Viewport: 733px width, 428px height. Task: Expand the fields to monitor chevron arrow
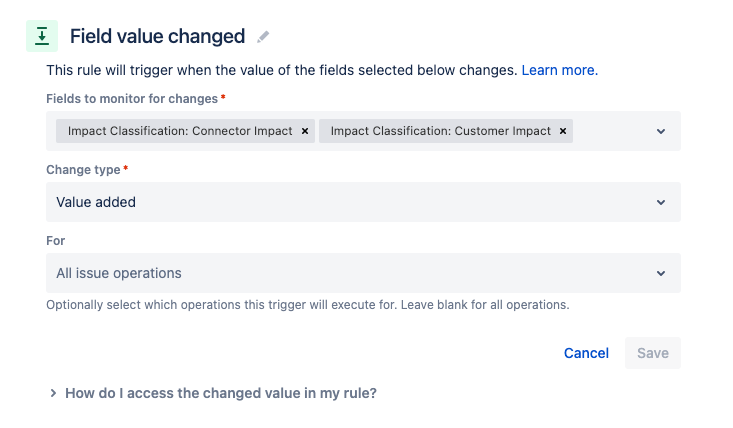(x=661, y=131)
